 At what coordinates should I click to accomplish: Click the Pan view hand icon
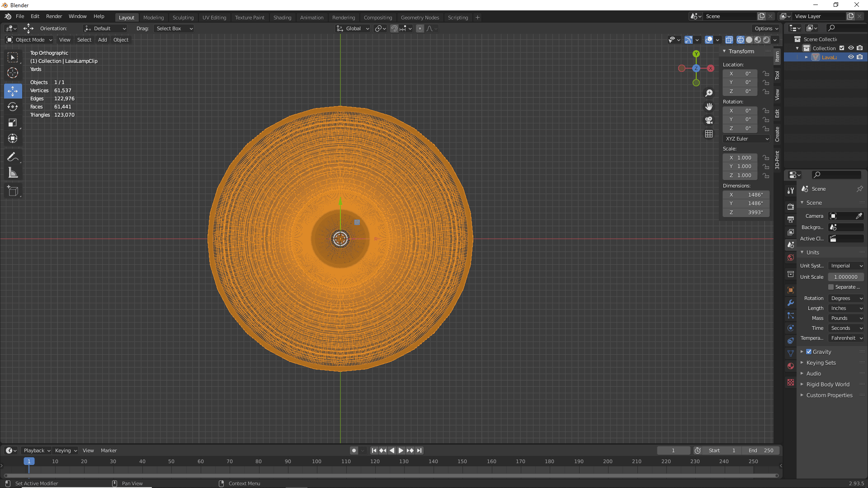[x=709, y=107]
